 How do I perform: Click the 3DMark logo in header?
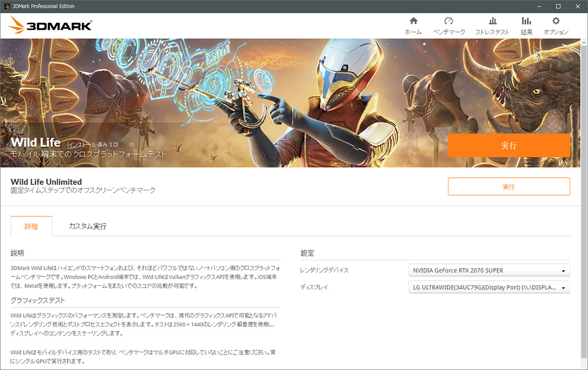point(50,25)
